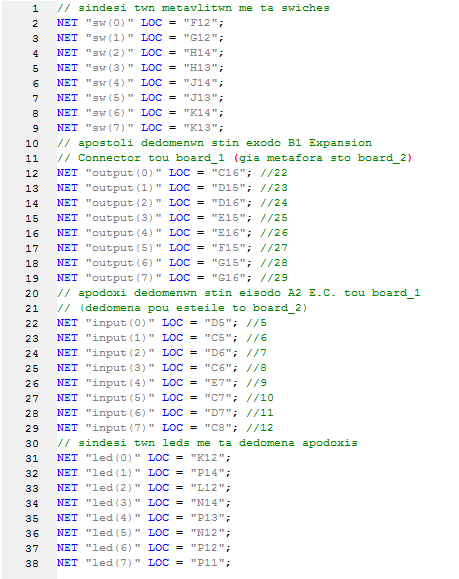Click the "input(6)" net name
The height and width of the screenshot is (579, 459).
(x=120, y=413)
